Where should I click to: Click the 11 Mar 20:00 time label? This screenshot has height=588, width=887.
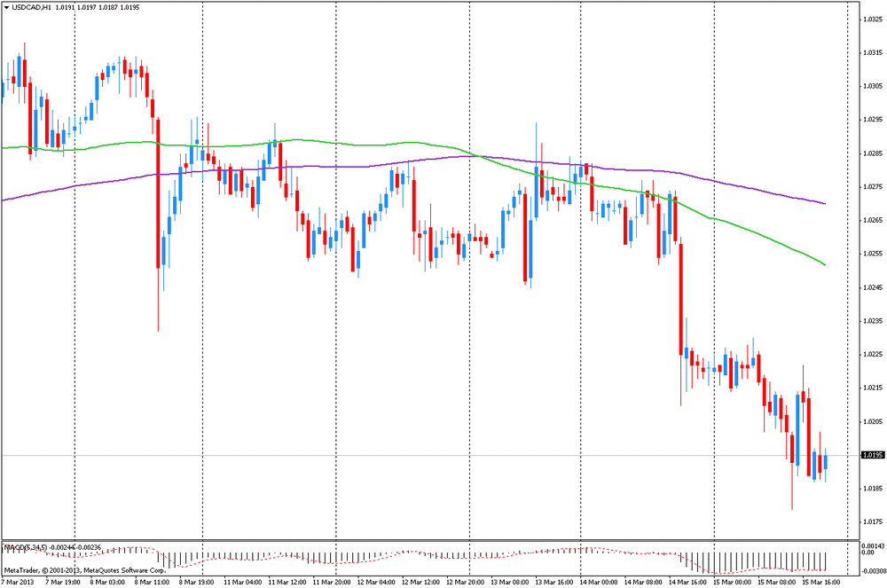[x=332, y=582]
